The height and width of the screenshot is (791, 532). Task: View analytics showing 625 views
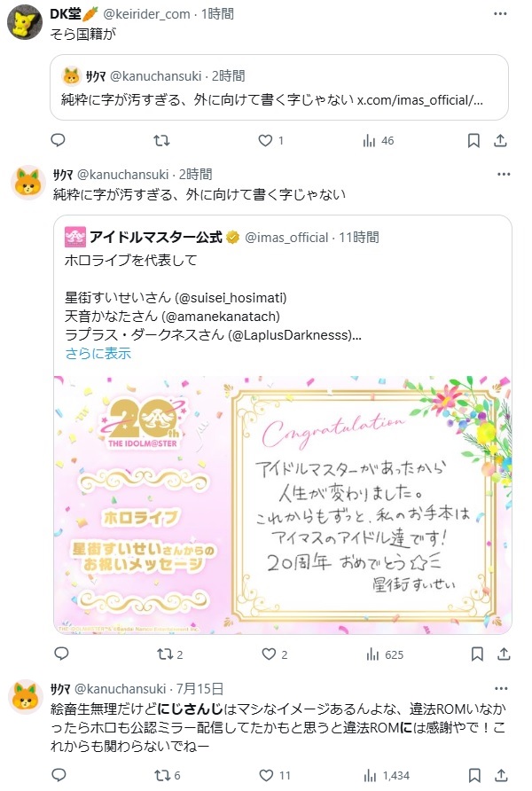[x=385, y=654]
